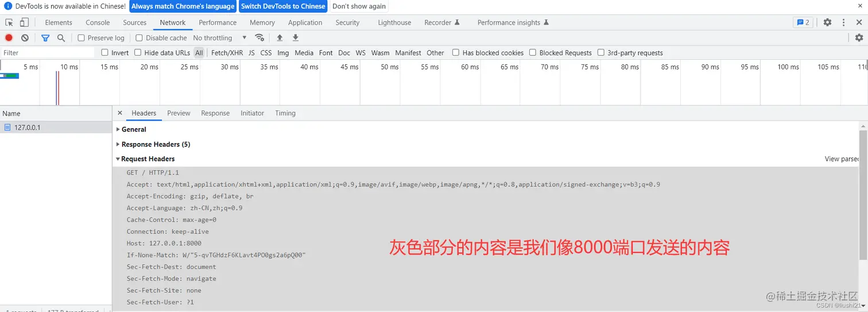The width and height of the screenshot is (868, 312).
Task: Open the No throttling dropdown
Action: 219,38
